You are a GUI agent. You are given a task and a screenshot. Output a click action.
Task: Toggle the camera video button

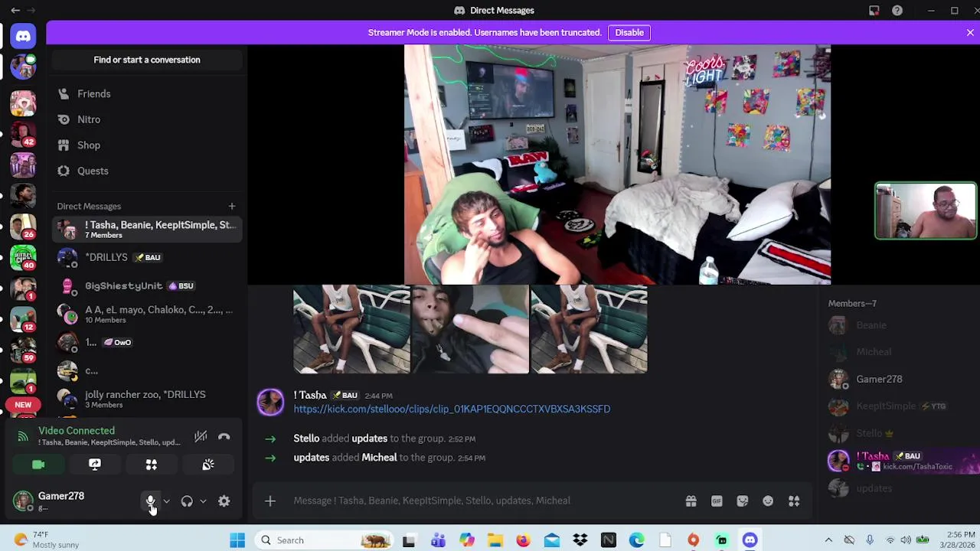point(38,465)
